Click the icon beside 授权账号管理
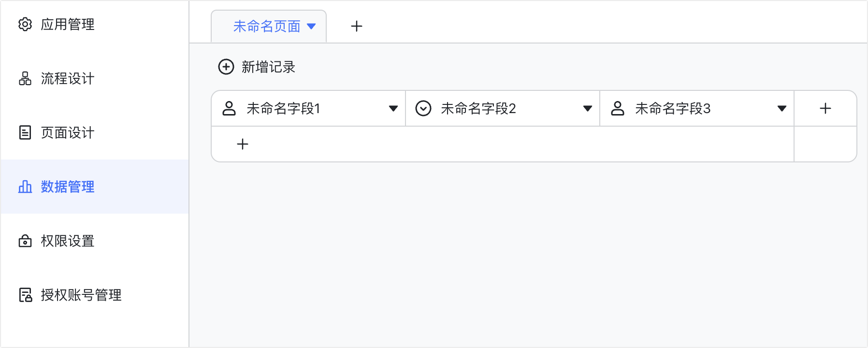This screenshot has width=868, height=348. [x=25, y=295]
